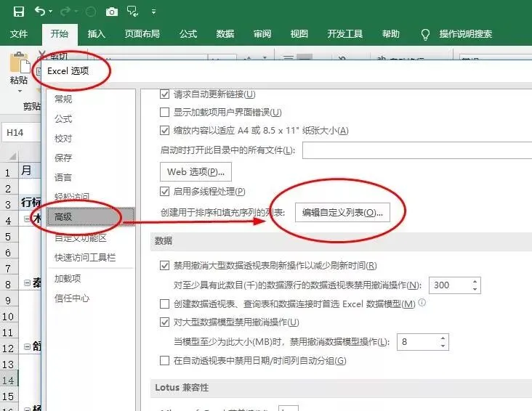Collapse the pivot group in row 8
The height and width of the screenshot is (411, 532).
click(x=27, y=282)
